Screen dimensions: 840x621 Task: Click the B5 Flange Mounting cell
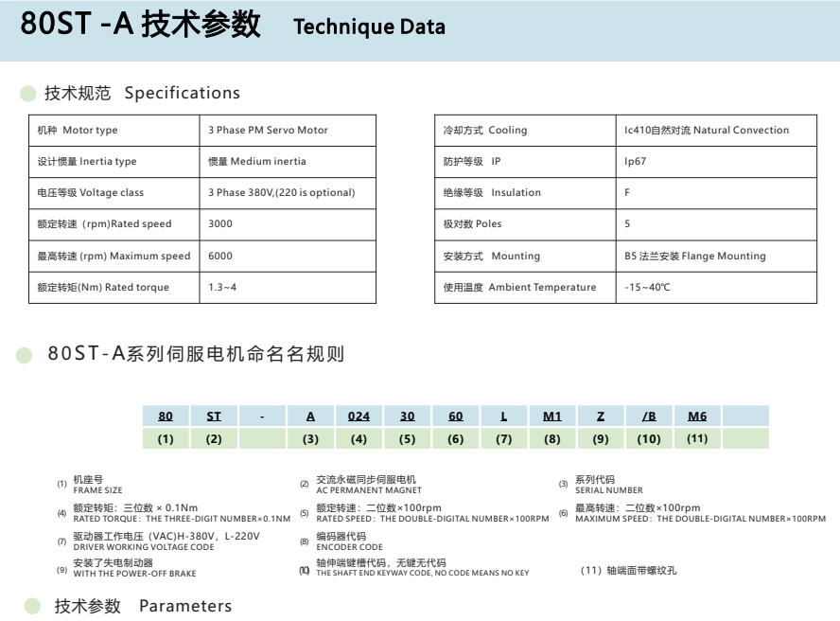coord(694,256)
